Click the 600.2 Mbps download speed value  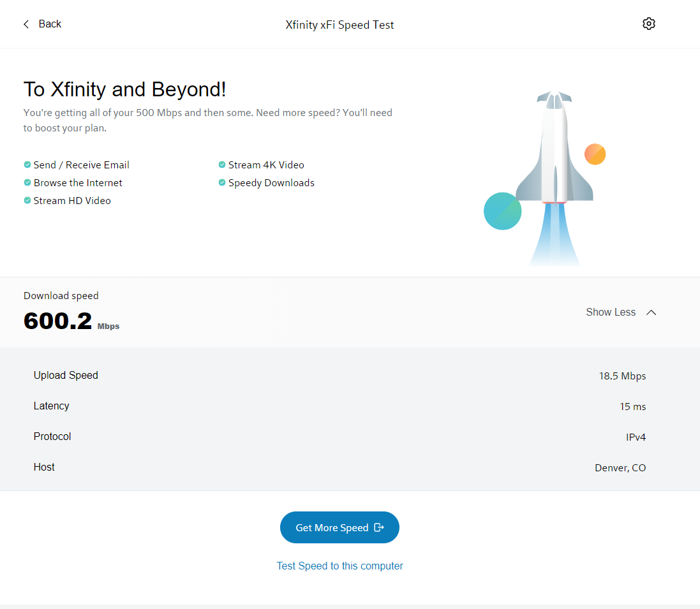tap(59, 321)
